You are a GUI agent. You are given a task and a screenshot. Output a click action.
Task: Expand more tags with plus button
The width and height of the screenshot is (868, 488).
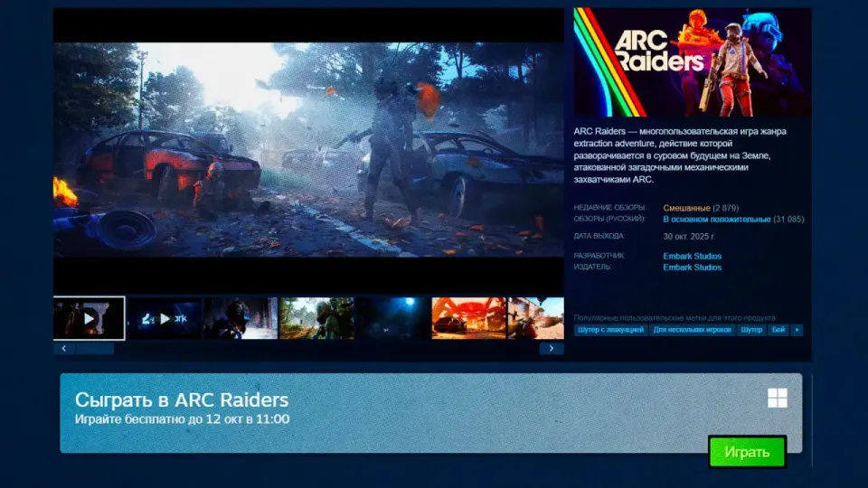coord(797,330)
